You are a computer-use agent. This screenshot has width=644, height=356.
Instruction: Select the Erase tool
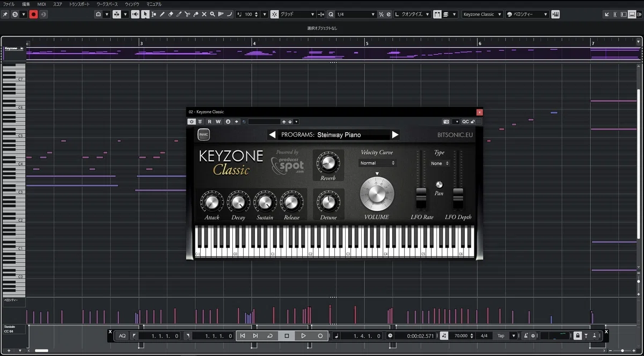pos(171,14)
